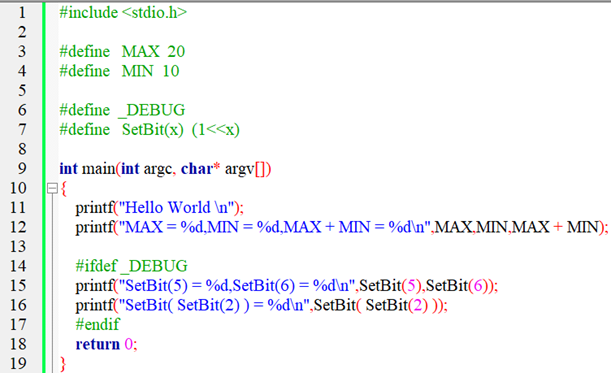
Task: Click the SetBit(5) printf statement
Action: (x=286, y=286)
